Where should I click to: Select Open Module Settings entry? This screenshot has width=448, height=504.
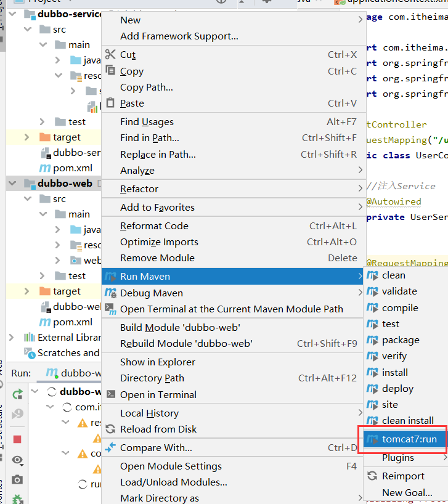click(x=232, y=466)
